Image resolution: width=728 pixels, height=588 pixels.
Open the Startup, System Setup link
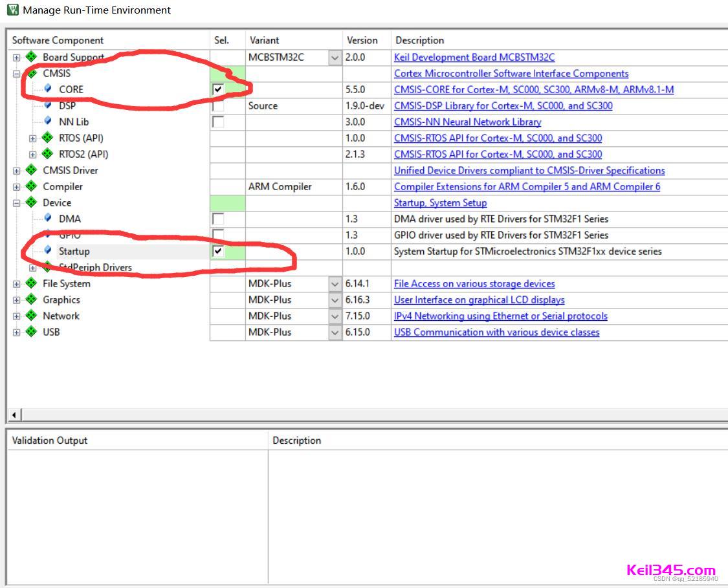click(x=440, y=202)
